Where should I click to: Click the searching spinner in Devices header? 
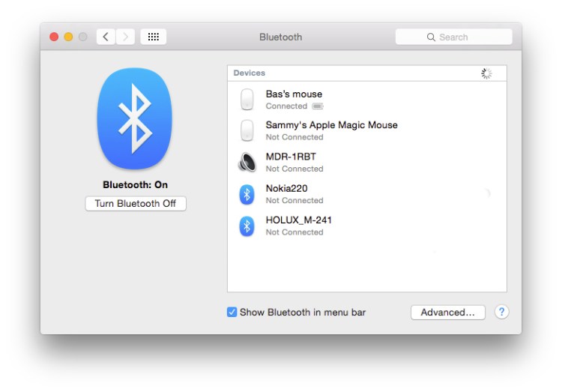click(486, 73)
